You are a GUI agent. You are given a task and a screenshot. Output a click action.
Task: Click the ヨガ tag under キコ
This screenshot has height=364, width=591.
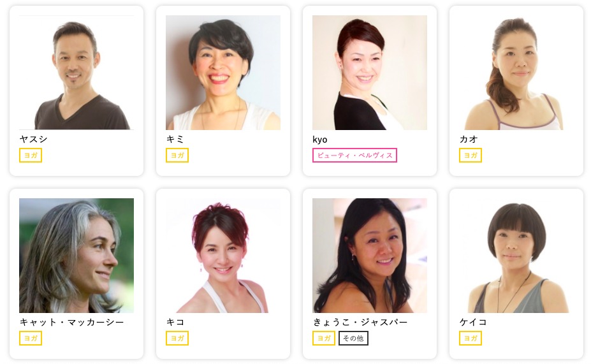click(x=177, y=338)
